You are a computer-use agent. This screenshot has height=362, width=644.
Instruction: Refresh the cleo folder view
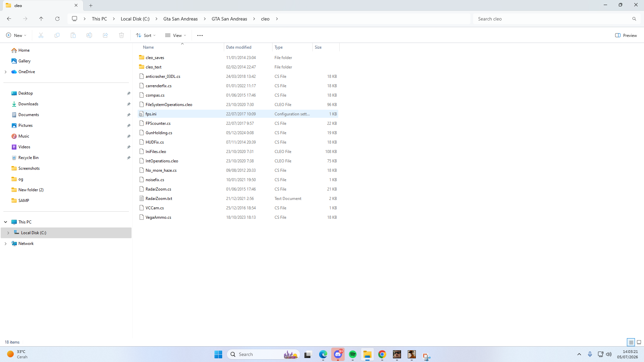coord(57,19)
